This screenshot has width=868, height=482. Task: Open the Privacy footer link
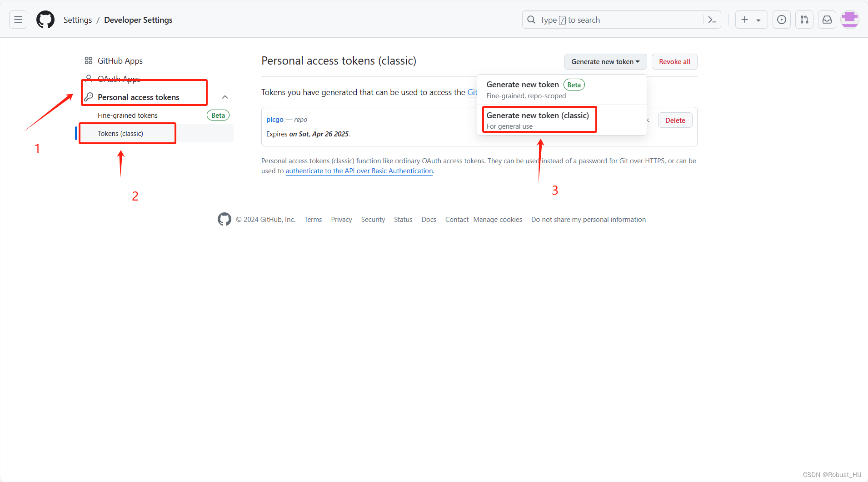point(341,220)
